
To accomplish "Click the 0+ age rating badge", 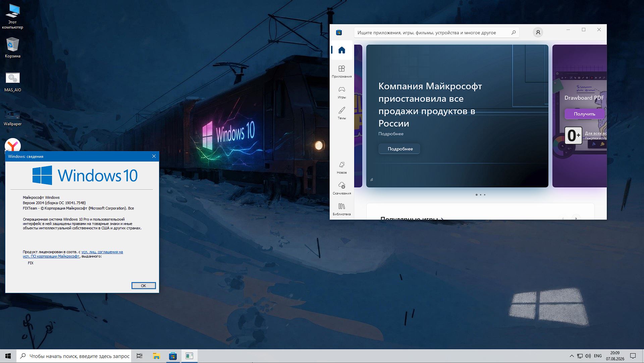I will (x=573, y=135).
